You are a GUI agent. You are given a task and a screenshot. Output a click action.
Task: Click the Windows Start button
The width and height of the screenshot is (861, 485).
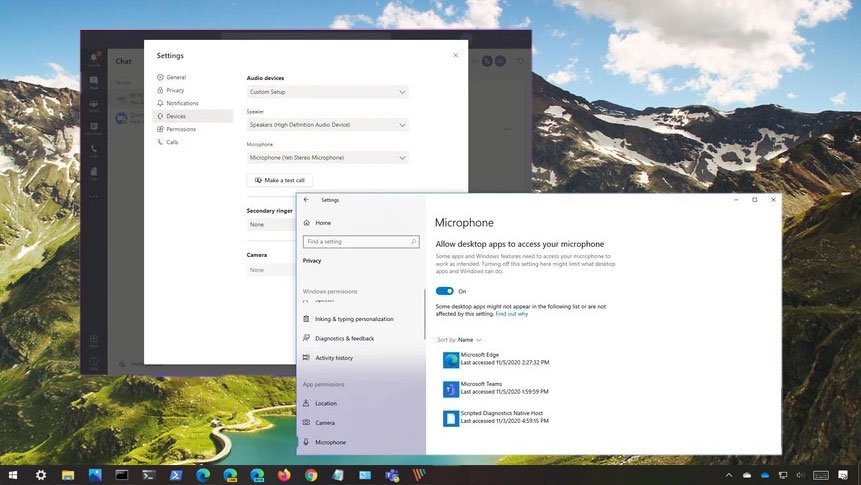[14, 475]
